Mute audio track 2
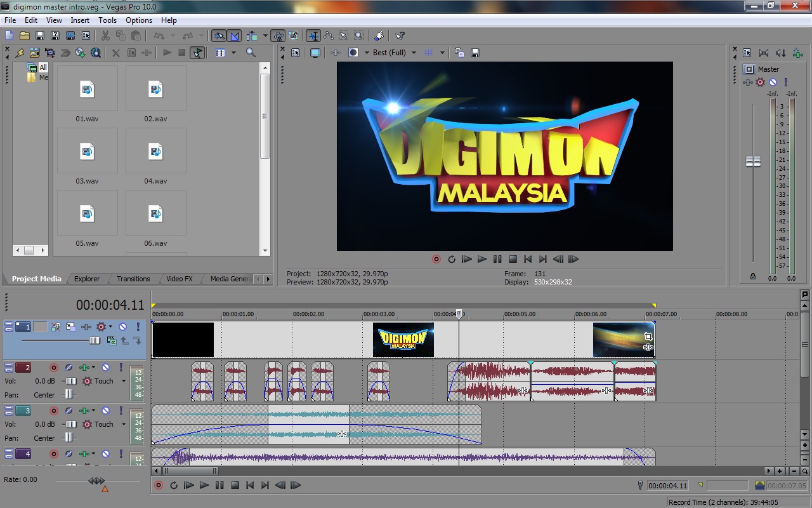 click(x=105, y=368)
